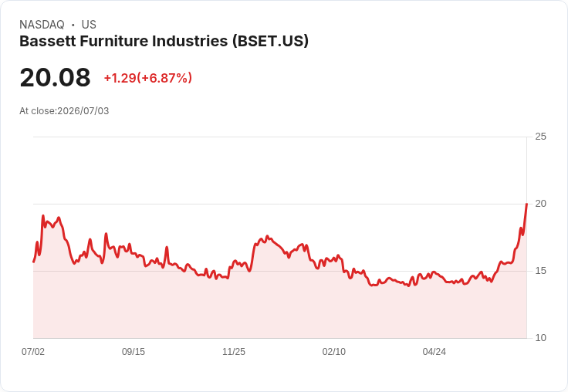
Task: Click the 11/25 date axis label
Action: 234,352
